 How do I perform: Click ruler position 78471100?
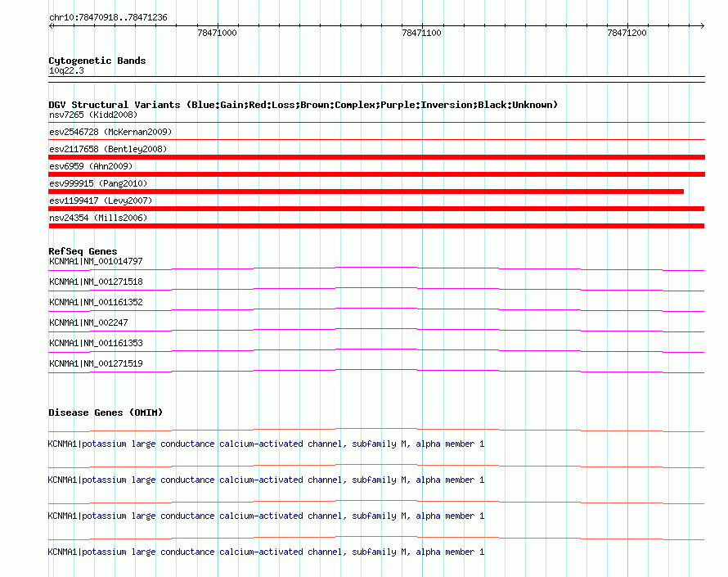[421, 33]
